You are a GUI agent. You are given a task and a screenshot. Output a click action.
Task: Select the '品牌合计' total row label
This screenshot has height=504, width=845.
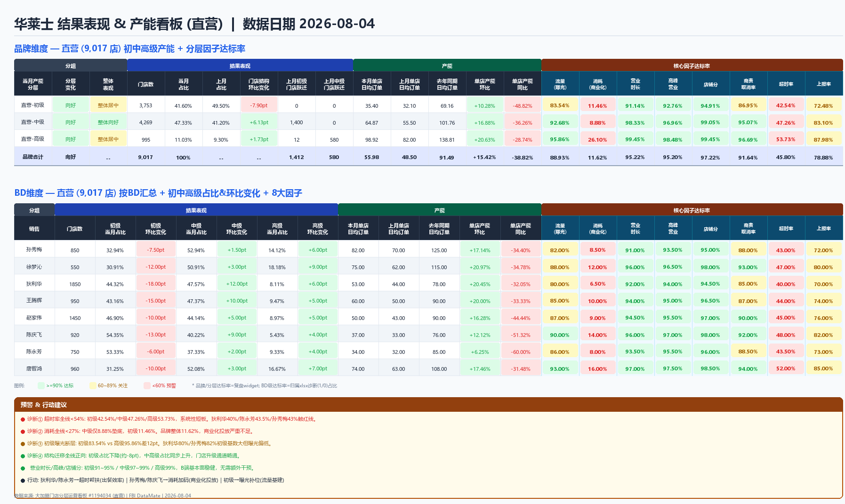tap(33, 157)
